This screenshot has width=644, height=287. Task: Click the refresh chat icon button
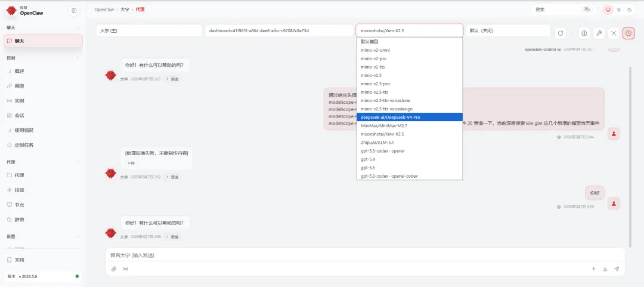560,33
